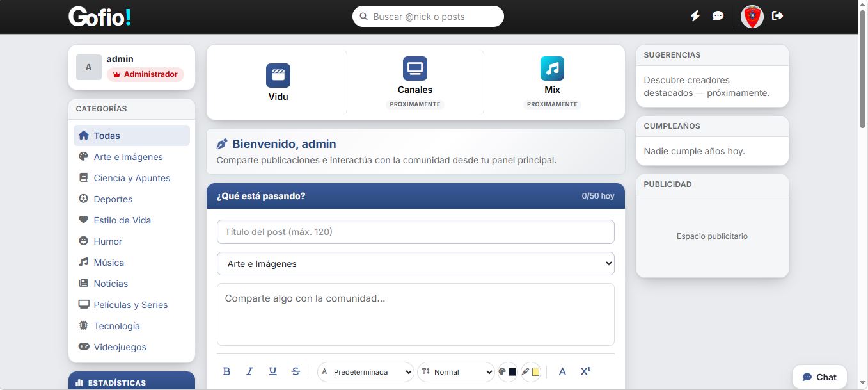
Task: Expand the Predeterminada font dropdown
Action: click(x=366, y=371)
